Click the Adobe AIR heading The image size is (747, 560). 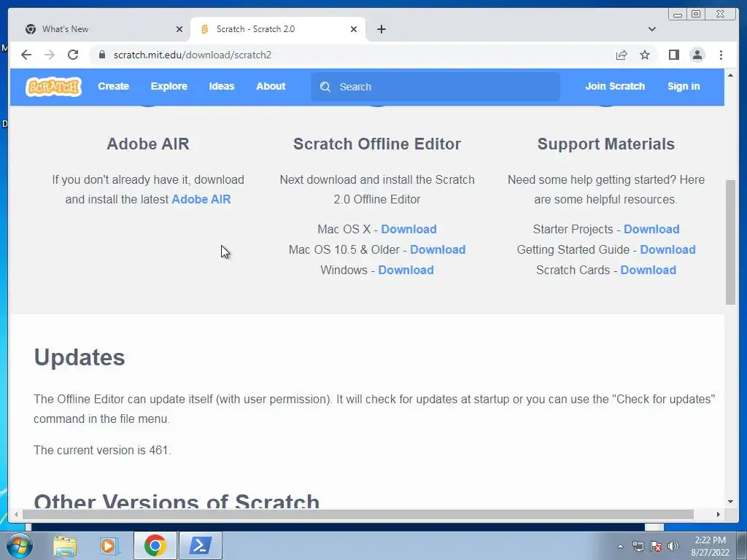pyautogui.click(x=148, y=144)
